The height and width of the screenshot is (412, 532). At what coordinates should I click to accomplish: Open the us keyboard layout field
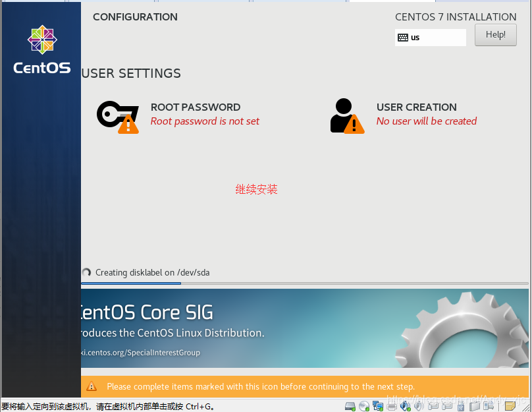430,38
